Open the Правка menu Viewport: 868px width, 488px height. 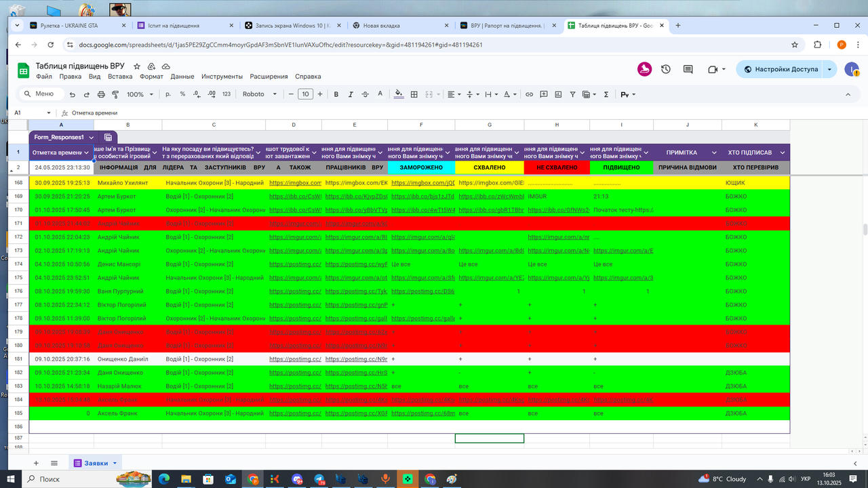point(71,77)
